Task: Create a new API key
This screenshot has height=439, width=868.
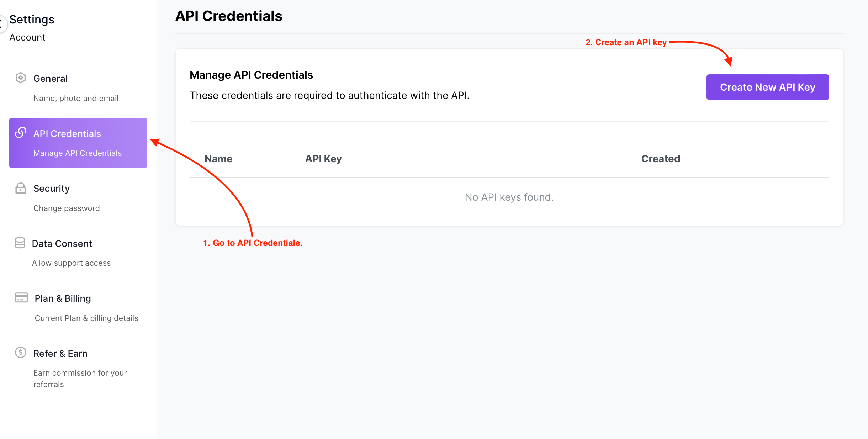Action: pyautogui.click(x=767, y=87)
